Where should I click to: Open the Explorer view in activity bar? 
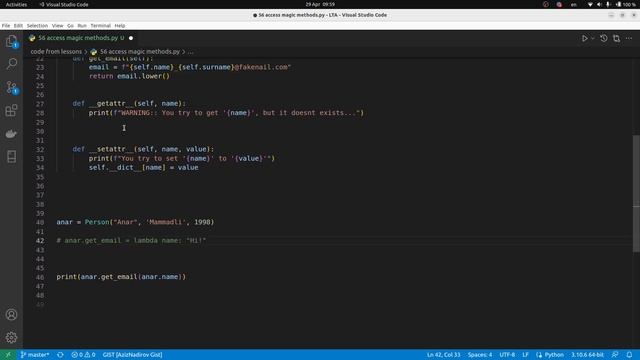[x=11, y=41]
